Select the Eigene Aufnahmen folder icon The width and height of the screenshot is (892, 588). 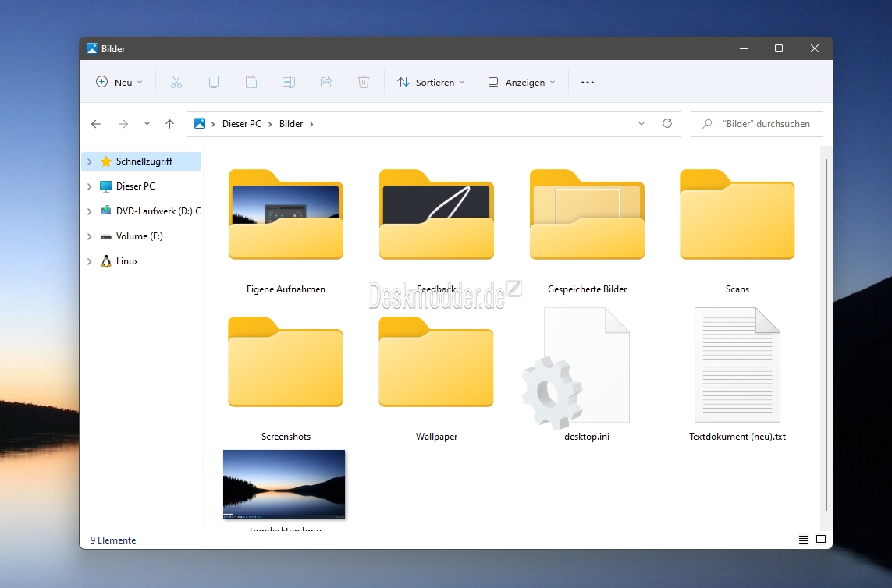point(286,214)
